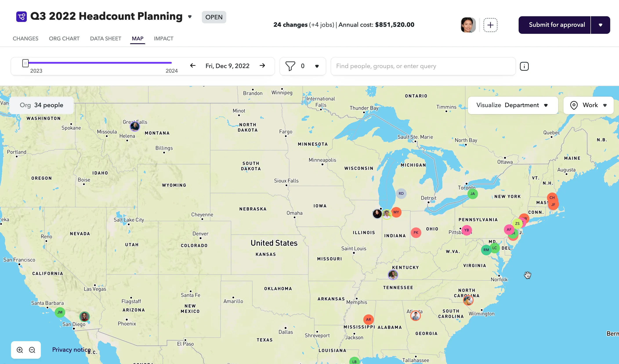Switch to the DATA SHEET tab
619x364 pixels.
tap(106, 39)
